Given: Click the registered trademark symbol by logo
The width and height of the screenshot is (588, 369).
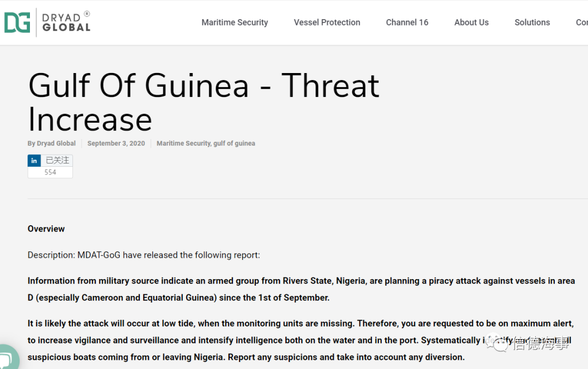Looking at the screenshot, I should tap(87, 14).
